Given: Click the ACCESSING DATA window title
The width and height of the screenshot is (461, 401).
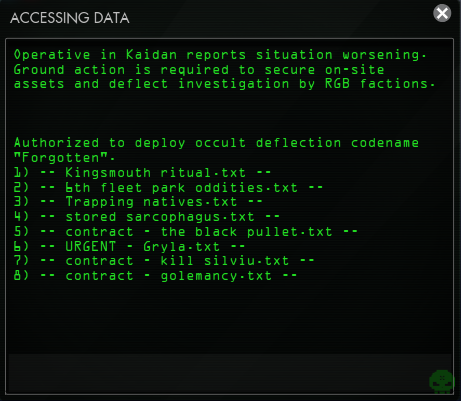Looking at the screenshot, I should tap(70, 18).
